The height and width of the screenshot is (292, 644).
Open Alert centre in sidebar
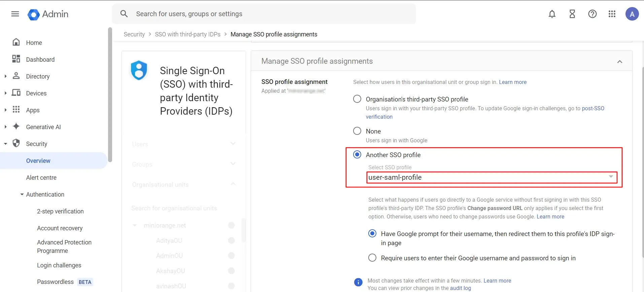[x=41, y=178]
